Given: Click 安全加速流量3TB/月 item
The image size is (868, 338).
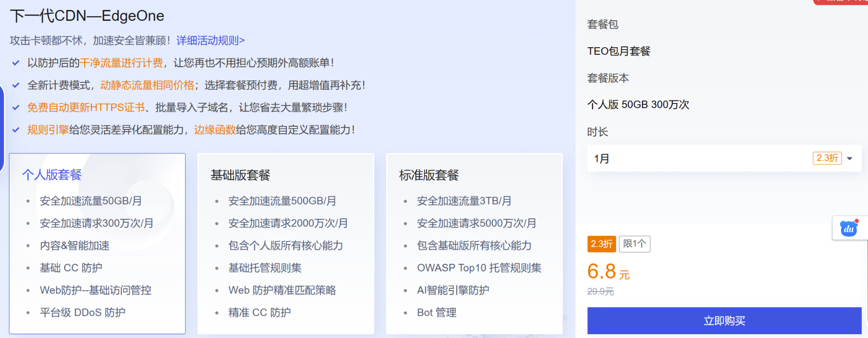Looking at the screenshot, I should pyautogui.click(x=464, y=201).
